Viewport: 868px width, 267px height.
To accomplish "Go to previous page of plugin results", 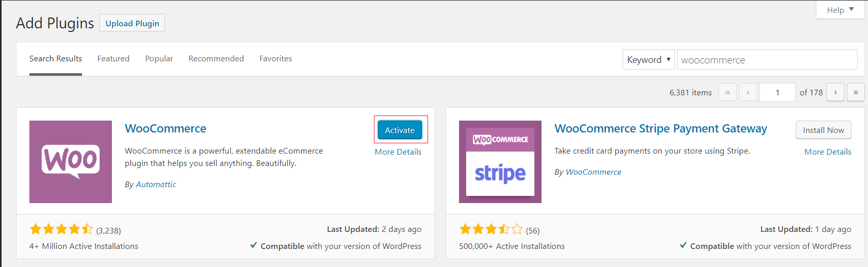I will pyautogui.click(x=748, y=92).
